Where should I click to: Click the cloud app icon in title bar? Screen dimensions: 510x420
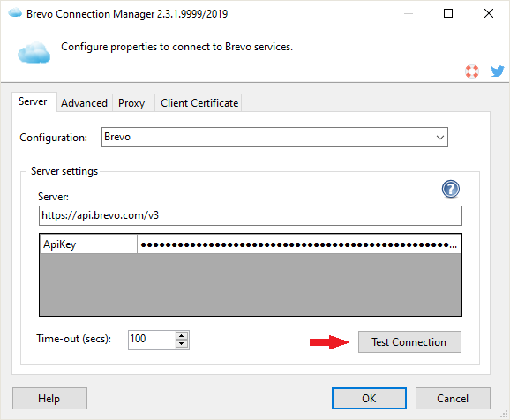click(15, 13)
